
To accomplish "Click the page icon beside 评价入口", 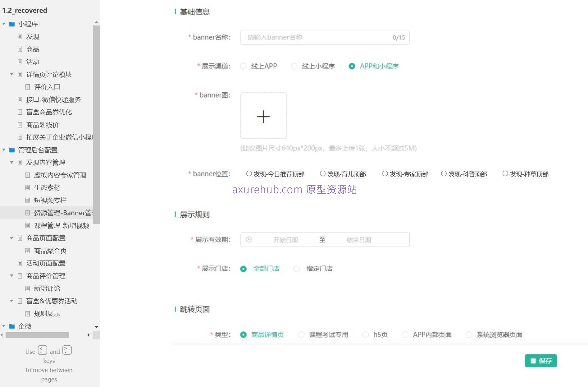I will [x=28, y=87].
